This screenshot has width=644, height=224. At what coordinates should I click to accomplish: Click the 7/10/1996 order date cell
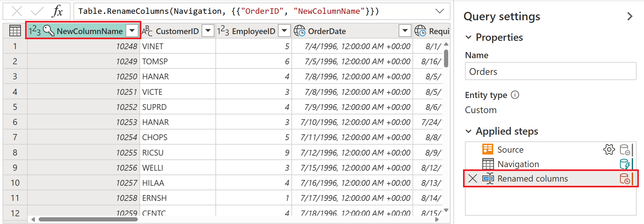[352, 122]
